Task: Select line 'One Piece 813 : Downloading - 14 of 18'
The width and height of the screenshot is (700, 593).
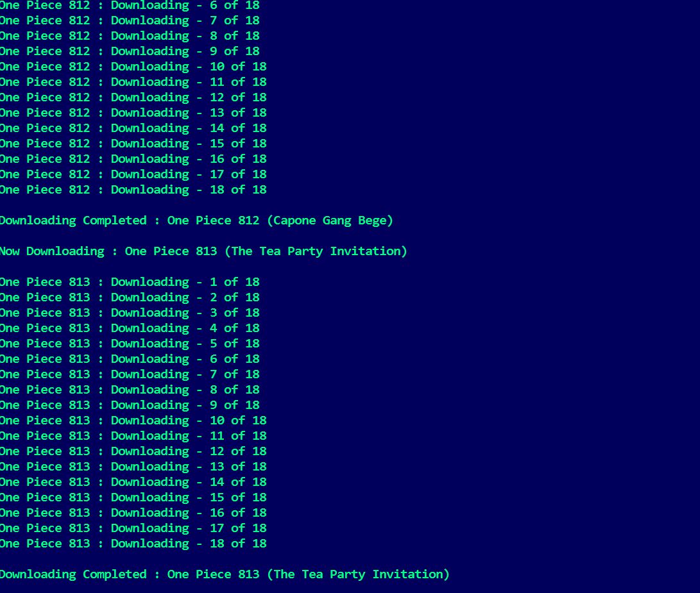Action: coord(133,482)
